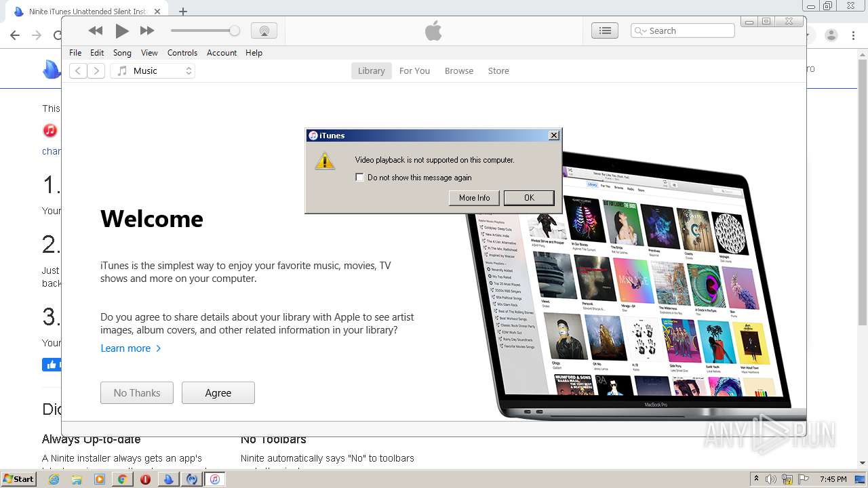Click the Agree button
868x488 pixels.
click(x=218, y=393)
